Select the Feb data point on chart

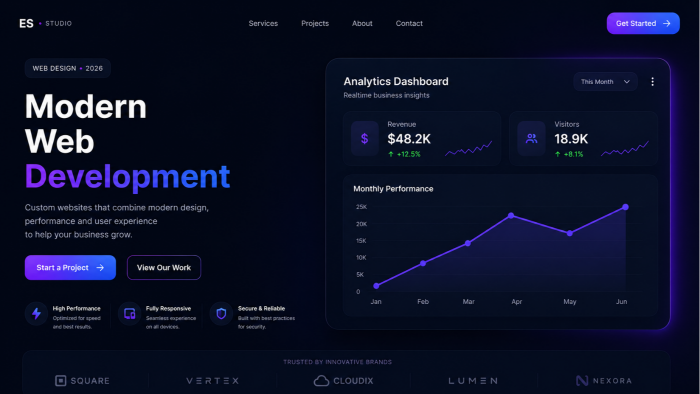pos(423,263)
